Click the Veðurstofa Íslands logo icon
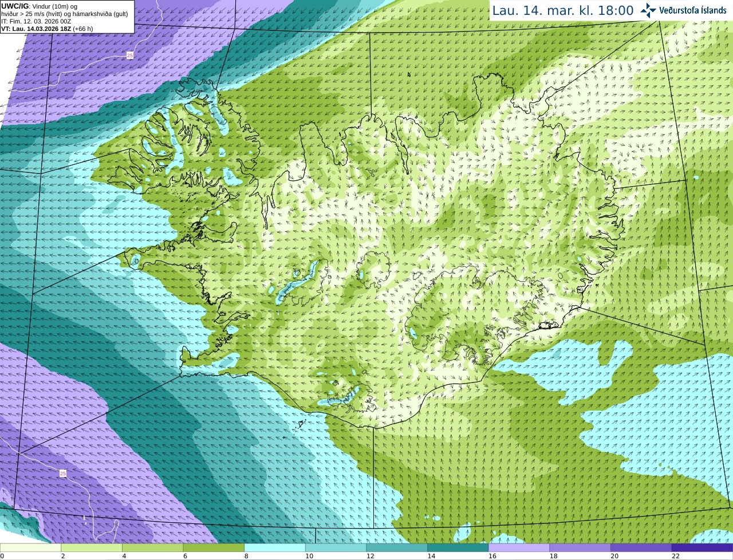Viewport: 733px width, 560px height. click(648, 10)
